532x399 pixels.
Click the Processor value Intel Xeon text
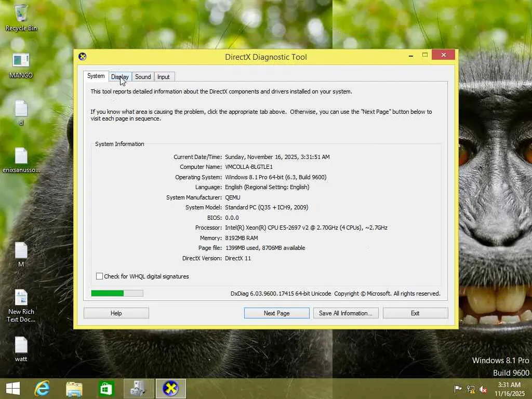(306, 228)
